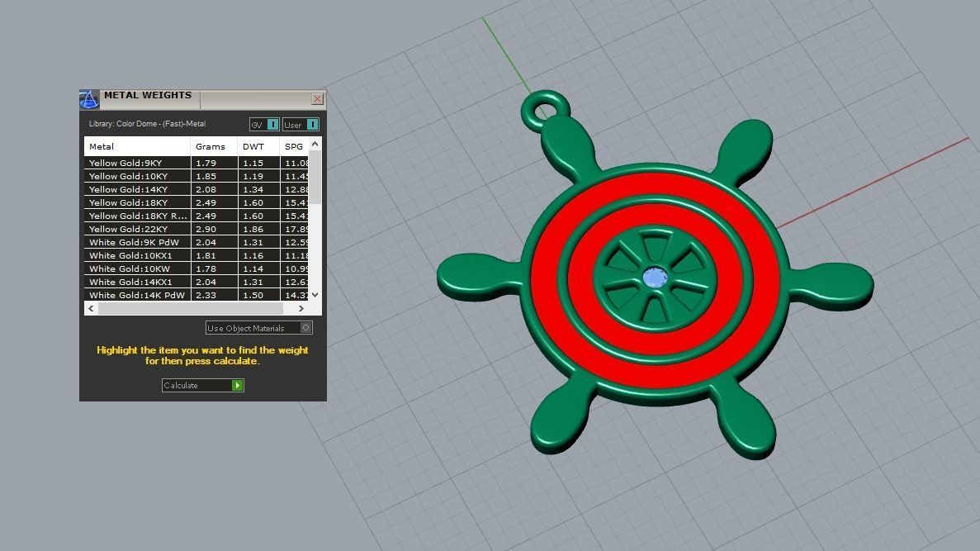Click Grams value 1.78 for White Gold:10KW
The image size is (980, 551).
click(x=206, y=268)
